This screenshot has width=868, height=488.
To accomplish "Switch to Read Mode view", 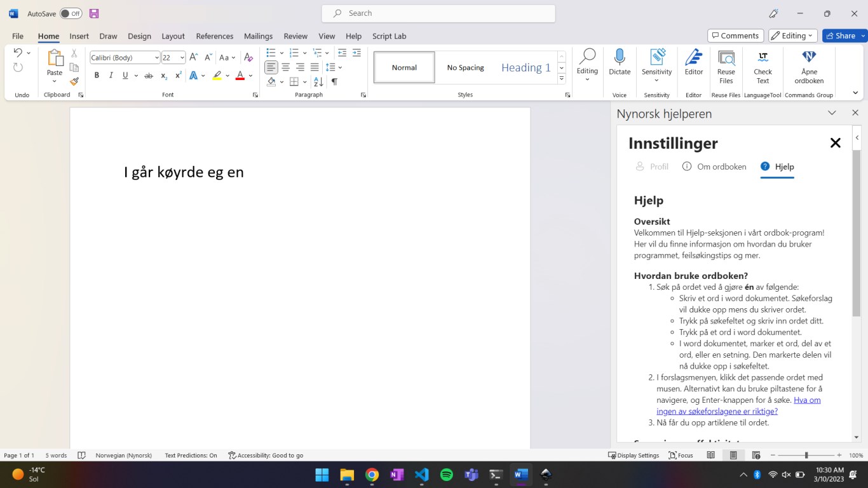I will tap(711, 456).
